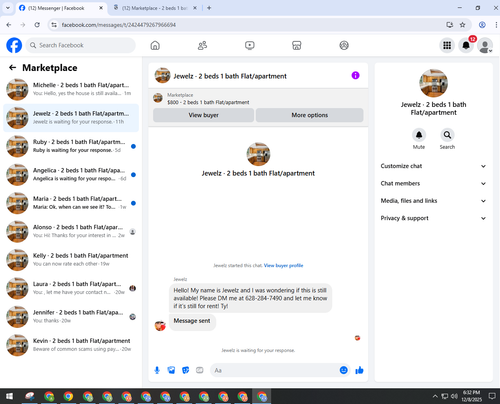Image resolution: width=500 pixels, height=404 pixels.
Task: Open the Video (Watch) icon
Action: tap(250, 45)
